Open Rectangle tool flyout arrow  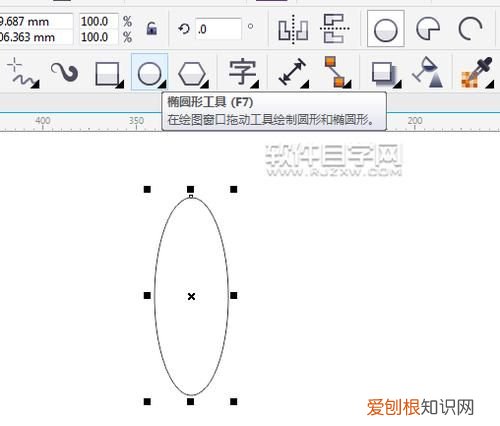click(x=120, y=85)
